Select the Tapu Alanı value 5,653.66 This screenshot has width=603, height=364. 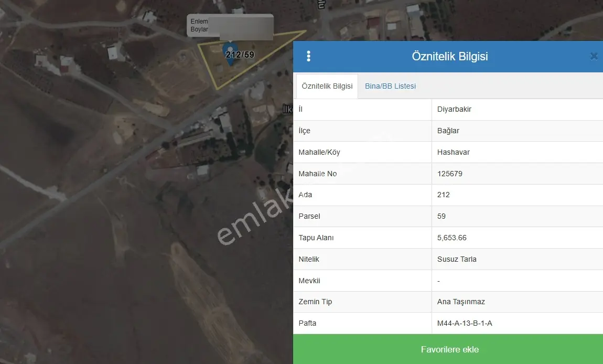452,238
